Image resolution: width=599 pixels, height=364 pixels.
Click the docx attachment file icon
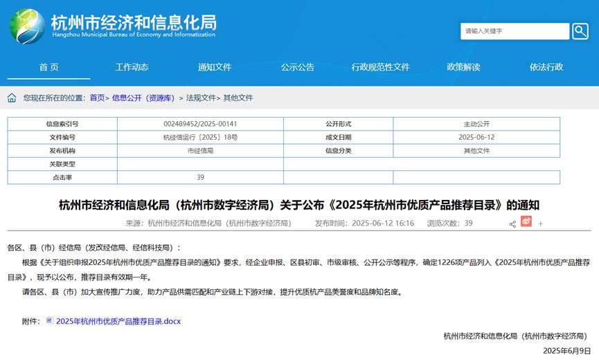pyautogui.click(x=49, y=321)
